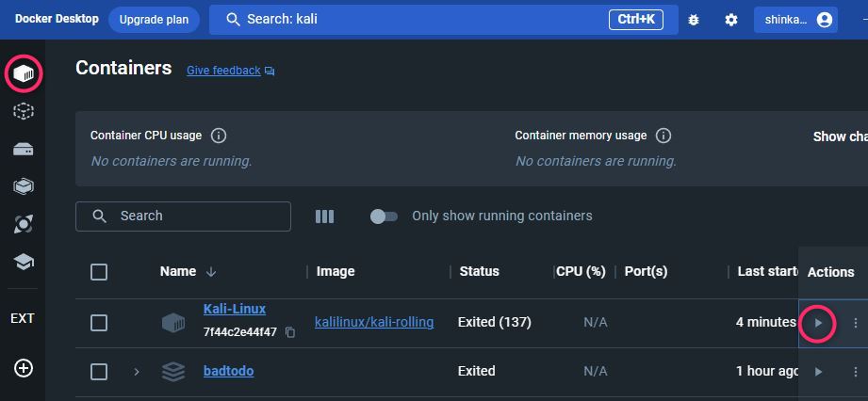Click the Docker Desktop title text
This screenshot has height=401, width=868.
click(57, 19)
